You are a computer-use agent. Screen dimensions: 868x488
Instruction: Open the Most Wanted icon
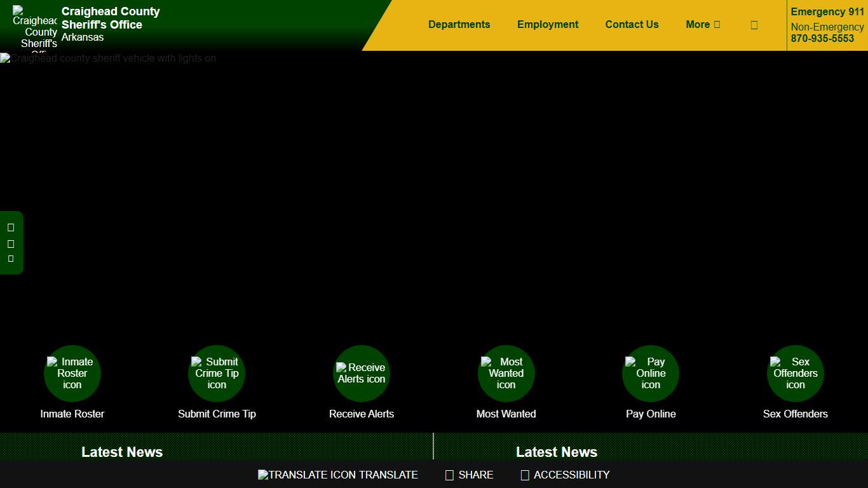(x=506, y=374)
